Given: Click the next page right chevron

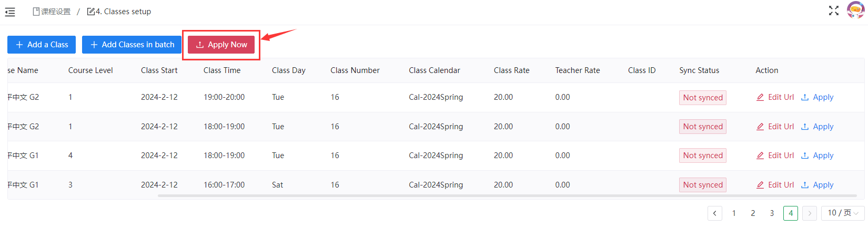Looking at the screenshot, I should click(810, 213).
